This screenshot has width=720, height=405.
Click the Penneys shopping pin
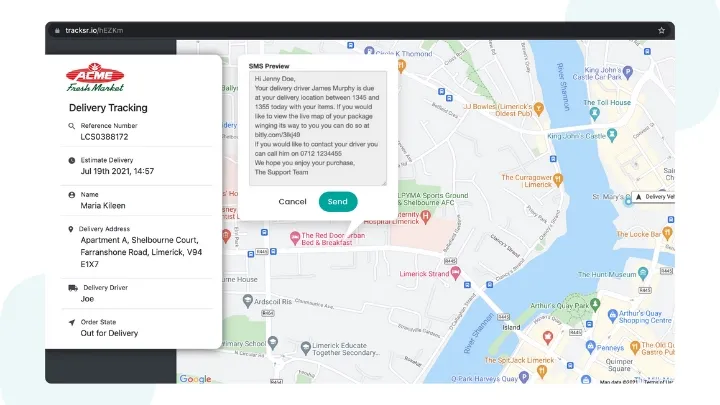coord(591,347)
